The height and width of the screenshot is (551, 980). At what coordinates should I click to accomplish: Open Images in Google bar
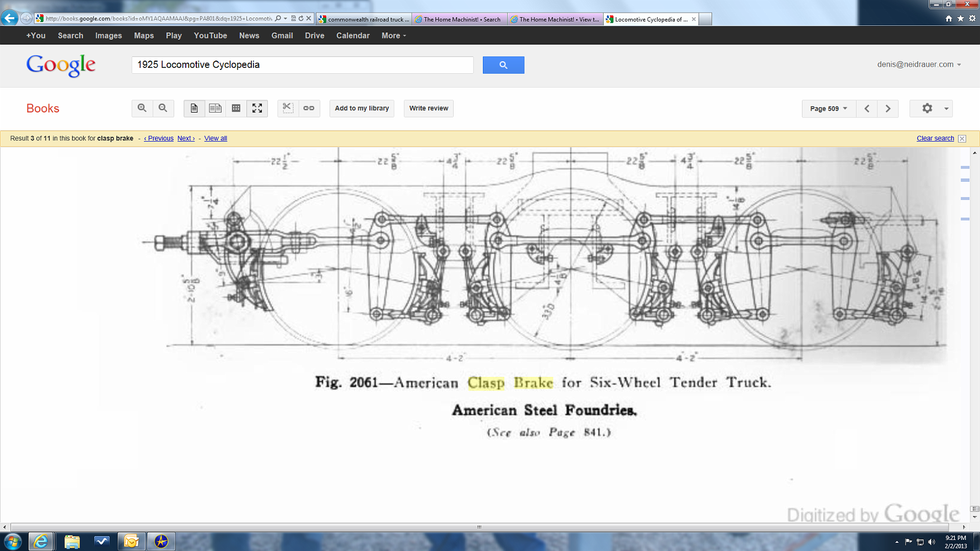click(x=109, y=35)
